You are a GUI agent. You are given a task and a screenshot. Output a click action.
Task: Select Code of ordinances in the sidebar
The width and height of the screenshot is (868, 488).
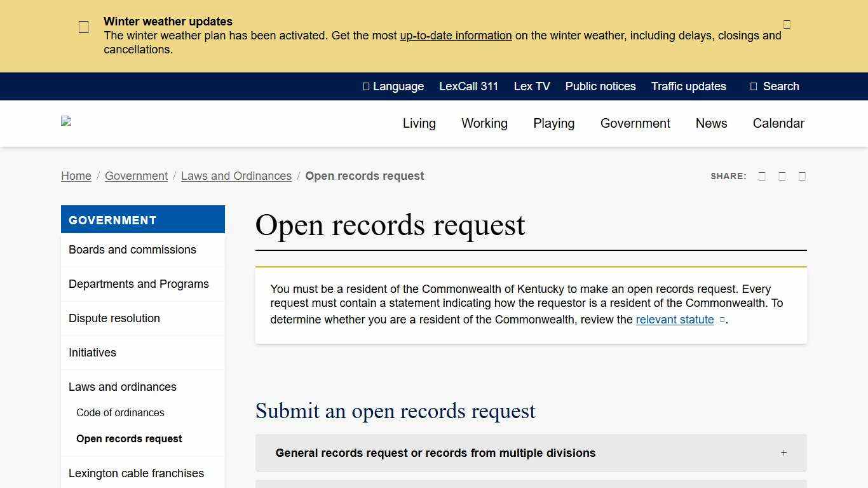(120, 412)
